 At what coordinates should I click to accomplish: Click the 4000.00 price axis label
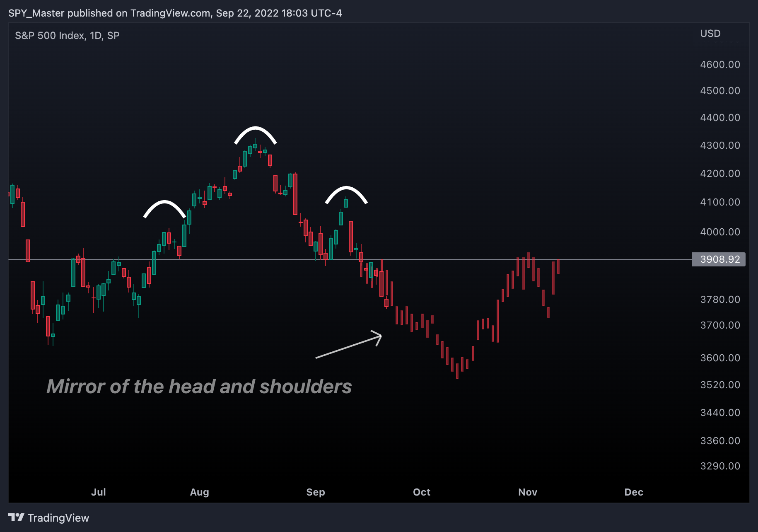click(x=720, y=232)
